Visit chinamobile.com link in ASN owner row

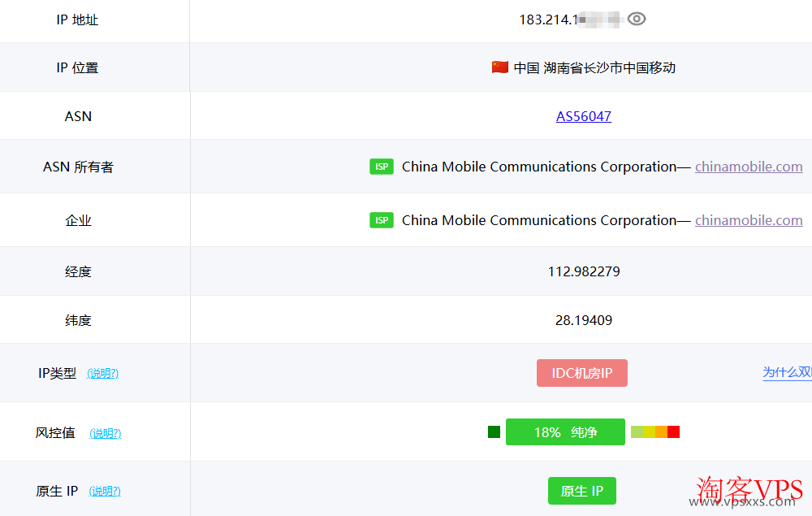coord(749,166)
